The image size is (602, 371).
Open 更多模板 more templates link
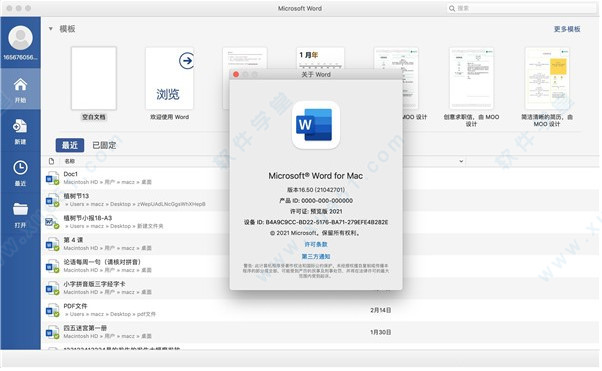click(x=567, y=29)
